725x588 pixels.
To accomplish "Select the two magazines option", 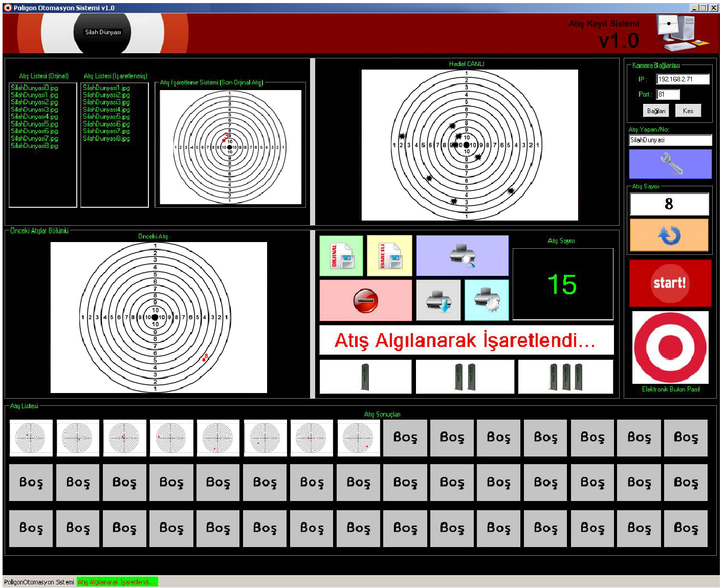I will click(x=465, y=377).
